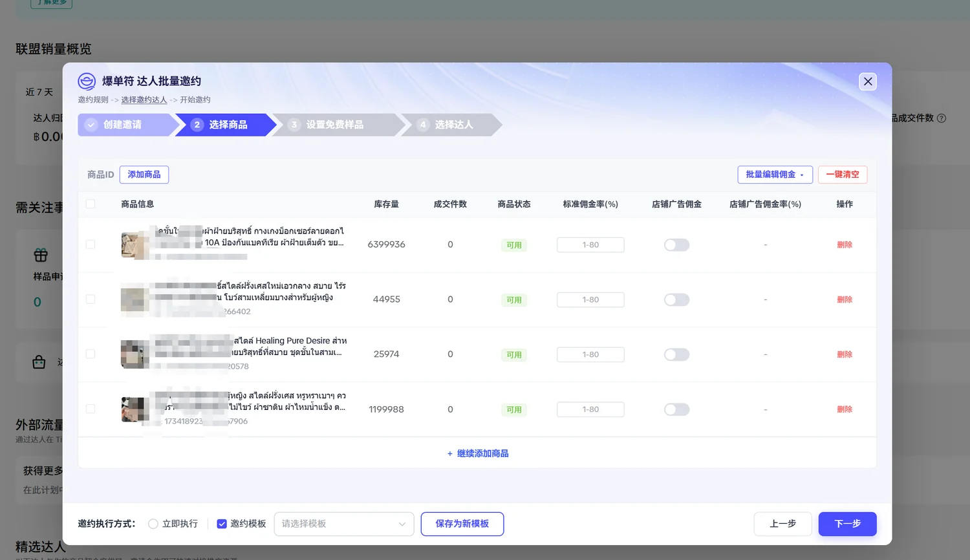Proceed with 下一步 button
This screenshot has height=560, width=970.
tap(848, 524)
